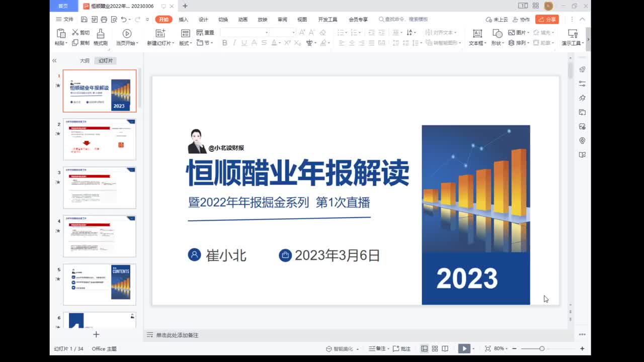Open the Home (首页) tab at top
The width and height of the screenshot is (644, 362).
63,6
